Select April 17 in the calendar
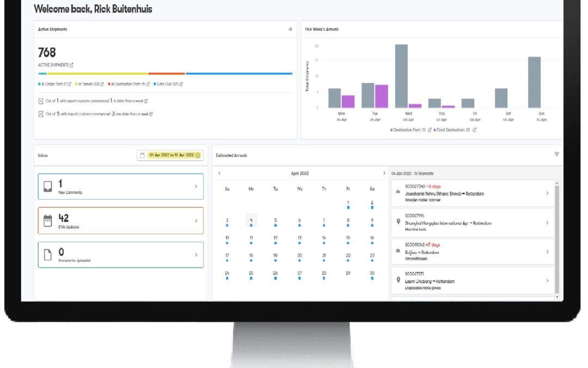588x368 pixels. [x=227, y=256]
